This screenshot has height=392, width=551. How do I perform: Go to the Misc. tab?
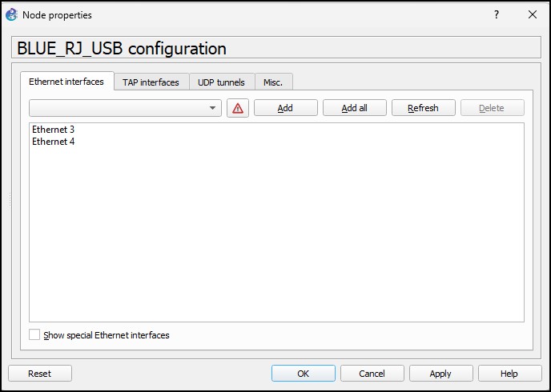tap(273, 82)
